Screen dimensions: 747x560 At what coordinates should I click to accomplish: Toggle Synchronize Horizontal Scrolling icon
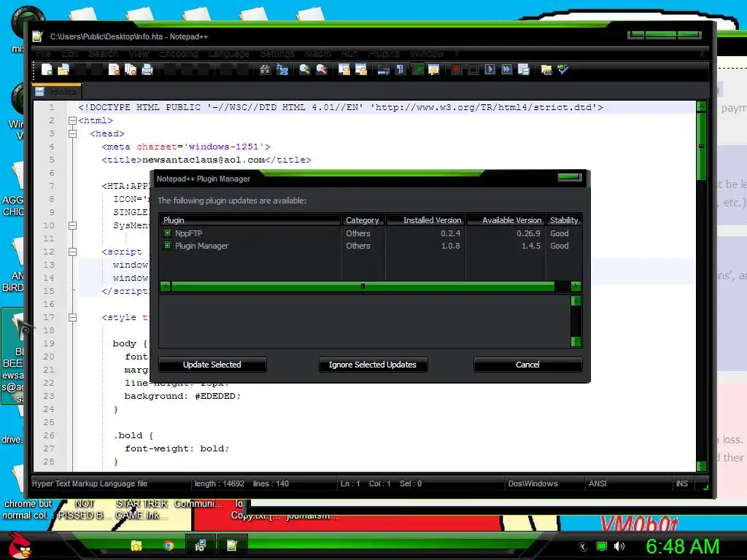[x=361, y=69]
